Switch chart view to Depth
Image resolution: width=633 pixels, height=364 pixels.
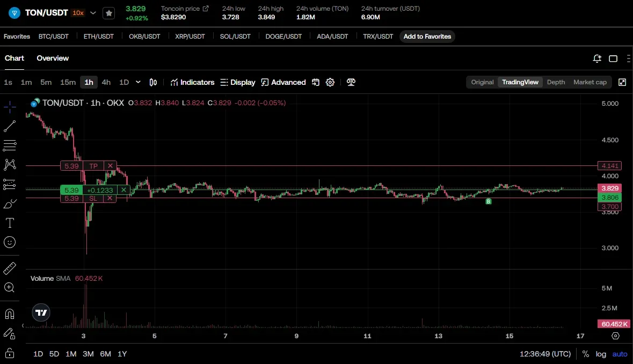coord(556,82)
